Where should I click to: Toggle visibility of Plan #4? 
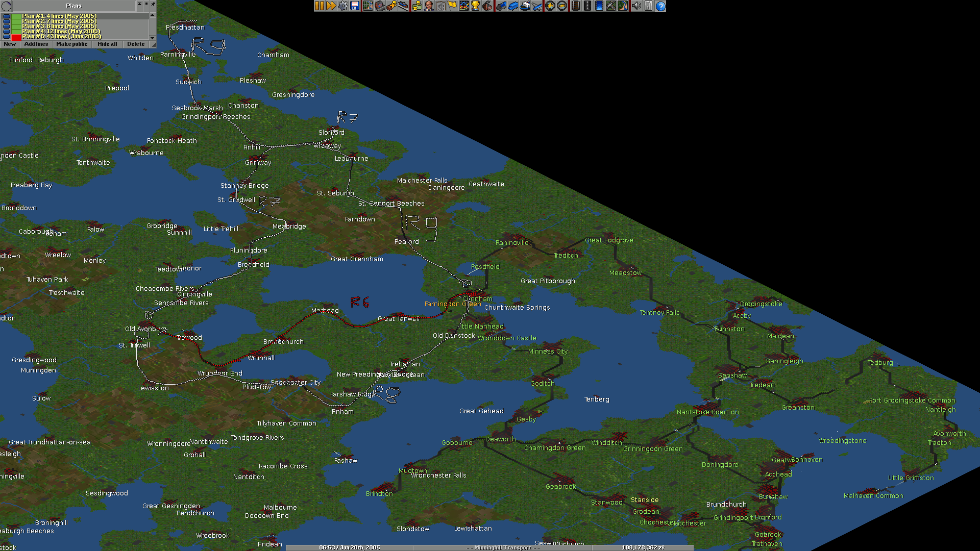pos(6,32)
